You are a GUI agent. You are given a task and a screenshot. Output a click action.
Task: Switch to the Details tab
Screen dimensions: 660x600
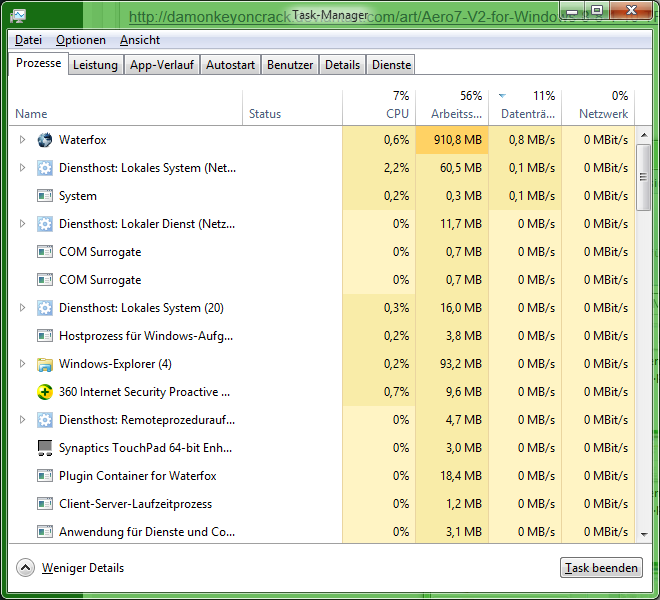click(x=342, y=65)
